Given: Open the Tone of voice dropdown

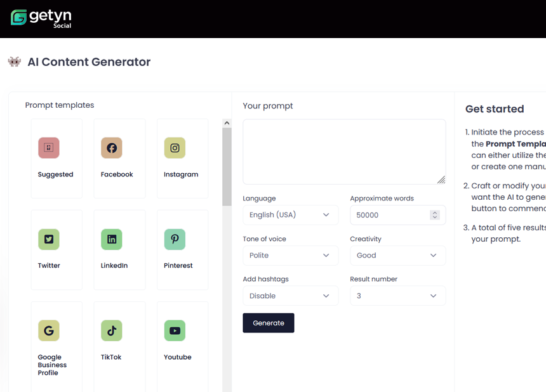Looking at the screenshot, I should [x=290, y=256].
